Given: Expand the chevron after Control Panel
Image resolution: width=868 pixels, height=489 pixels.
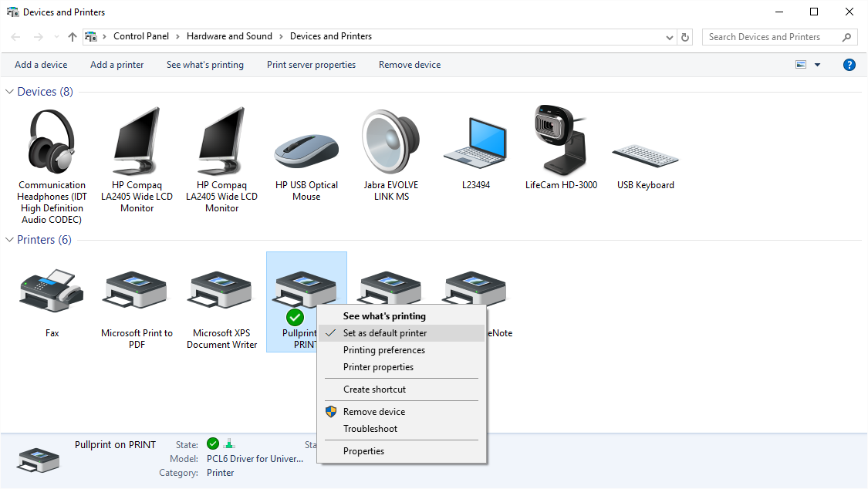Looking at the screenshot, I should coord(177,36).
